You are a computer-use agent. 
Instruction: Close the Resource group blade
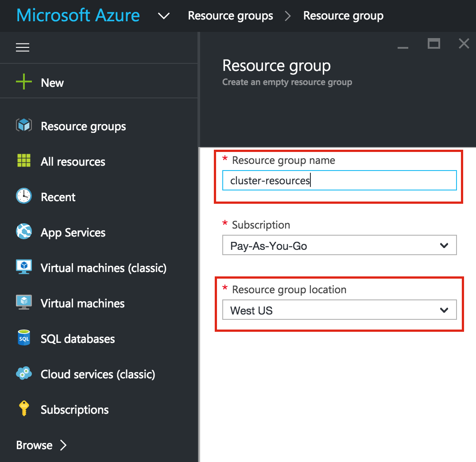pyautogui.click(x=464, y=44)
